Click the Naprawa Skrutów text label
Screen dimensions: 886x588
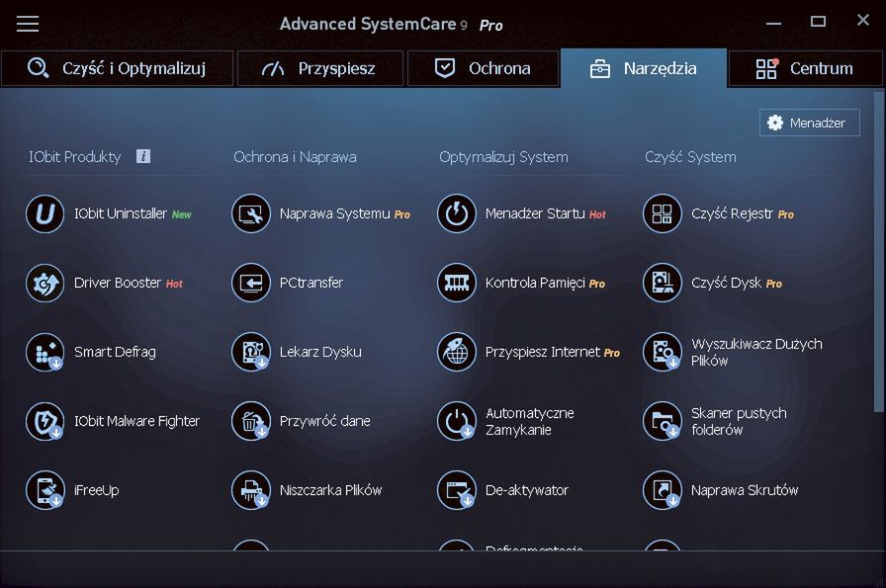tap(745, 490)
